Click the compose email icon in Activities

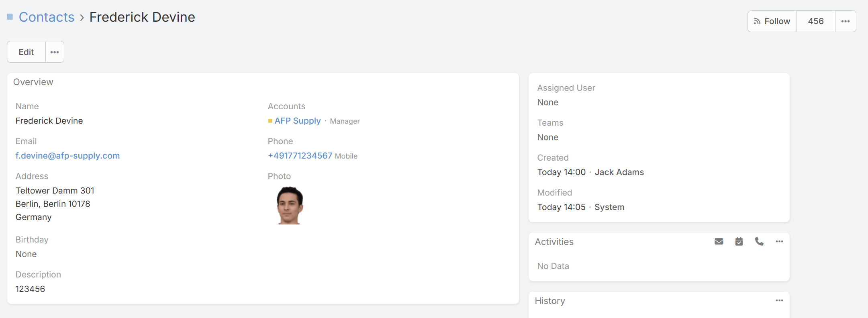pos(719,241)
